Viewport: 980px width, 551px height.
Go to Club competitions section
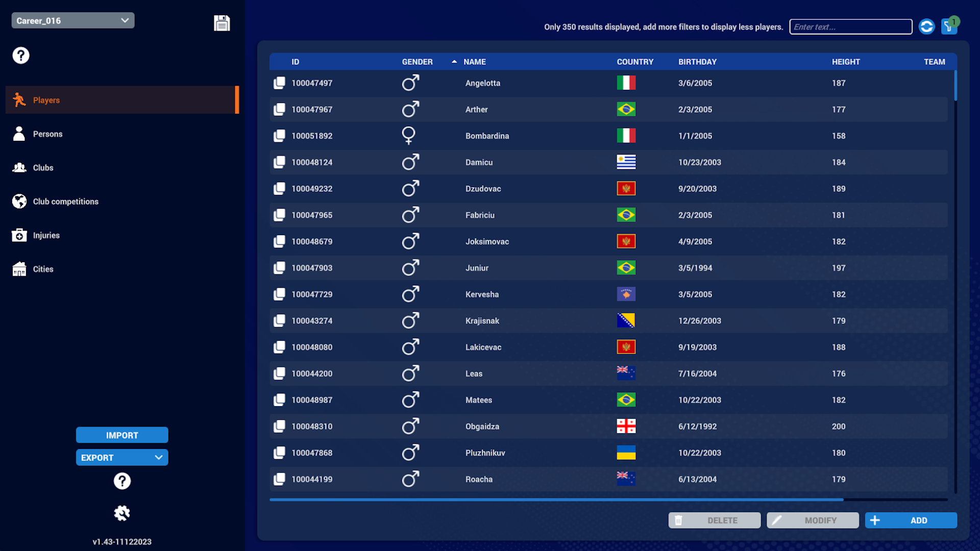click(x=65, y=202)
